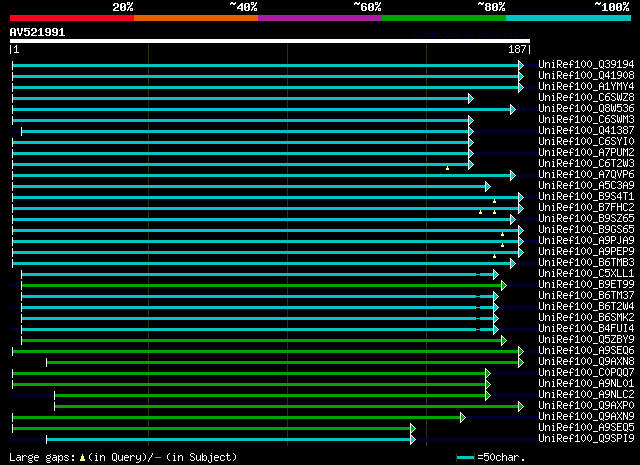This screenshot has width=640, height=465.
Task: Click hit name UniRef100_B6SMK2
Action: 586,318
